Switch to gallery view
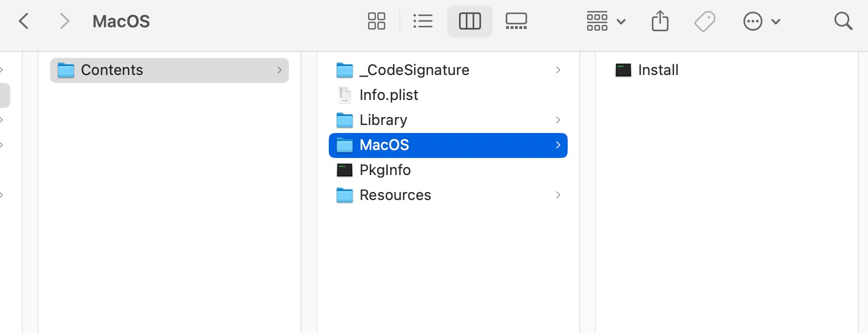The image size is (868, 333). (x=516, y=22)
